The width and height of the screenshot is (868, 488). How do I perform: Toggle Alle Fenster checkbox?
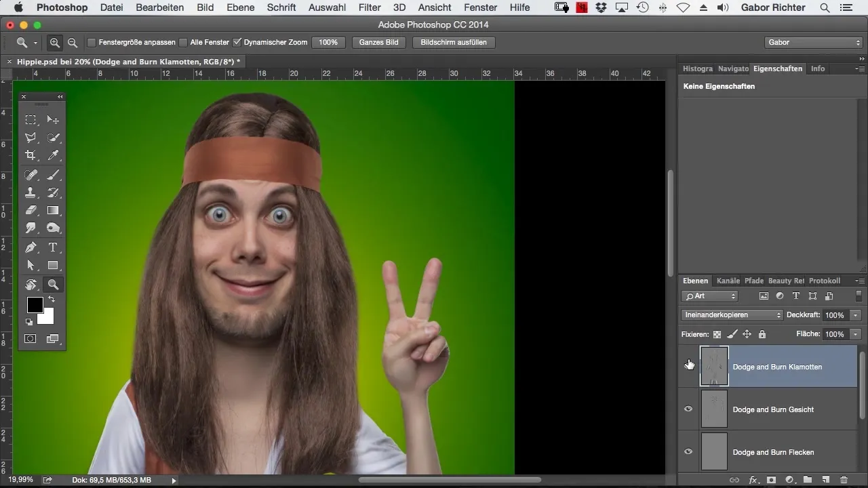pyautogui.click(x=183, y=42)
